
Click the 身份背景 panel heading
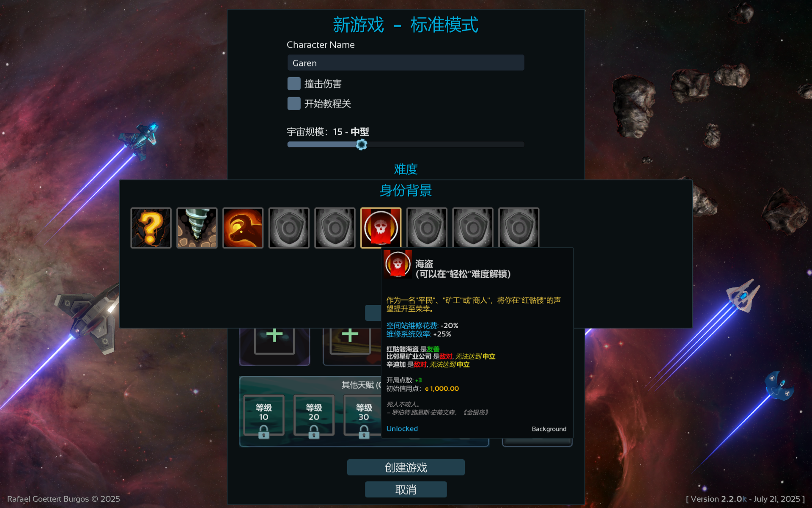point(406,190)
